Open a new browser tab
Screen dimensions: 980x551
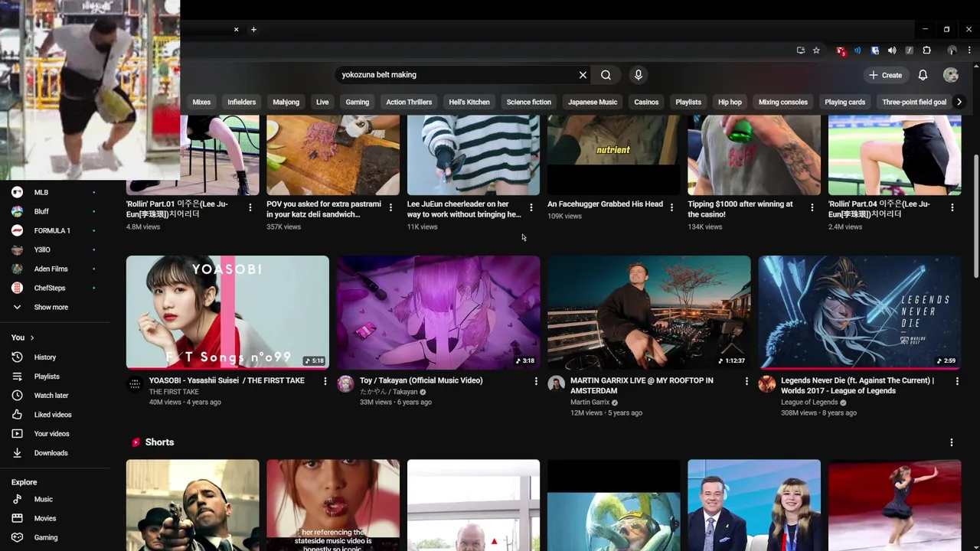point(253,30)
